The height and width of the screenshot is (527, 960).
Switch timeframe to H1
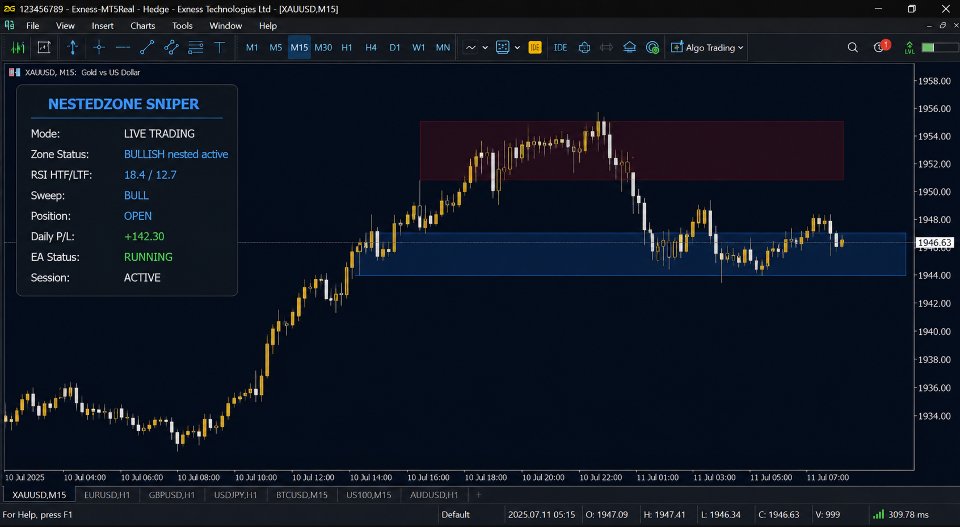[x=347, y=47]
